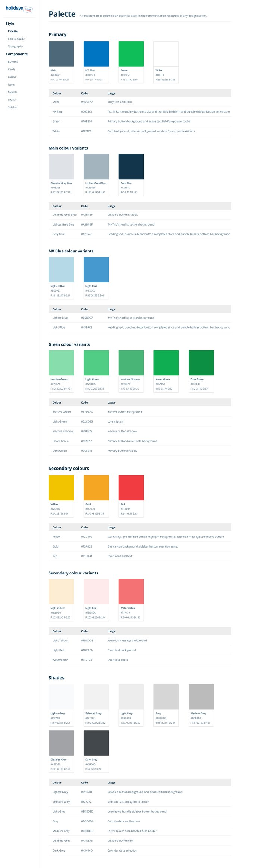Open the Icons component page
Viewport: 280px width, 868px height.
pyautogui.click(x=11, y=85)
